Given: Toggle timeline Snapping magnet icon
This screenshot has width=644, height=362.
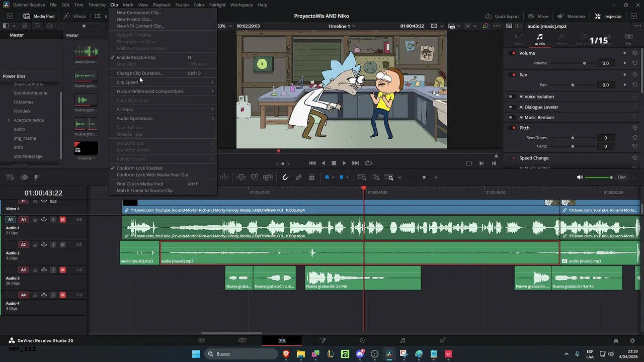Looking at the screenshot, I should (285, 177).
